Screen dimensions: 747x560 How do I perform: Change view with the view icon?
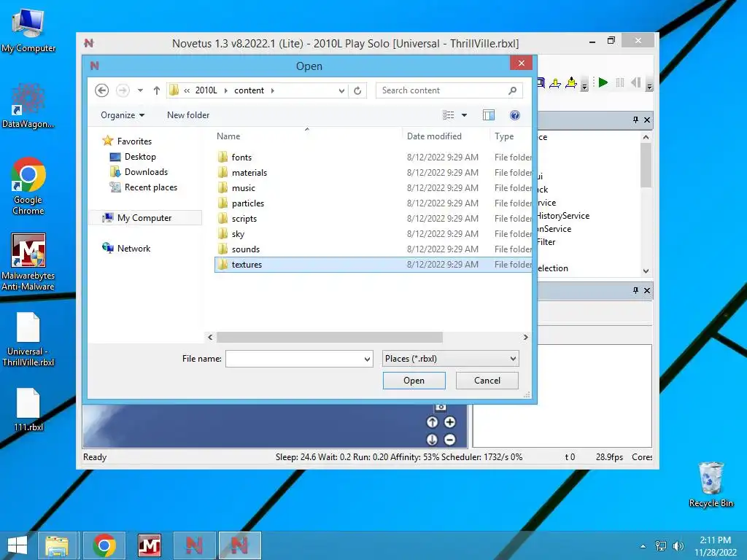[449, 115]
